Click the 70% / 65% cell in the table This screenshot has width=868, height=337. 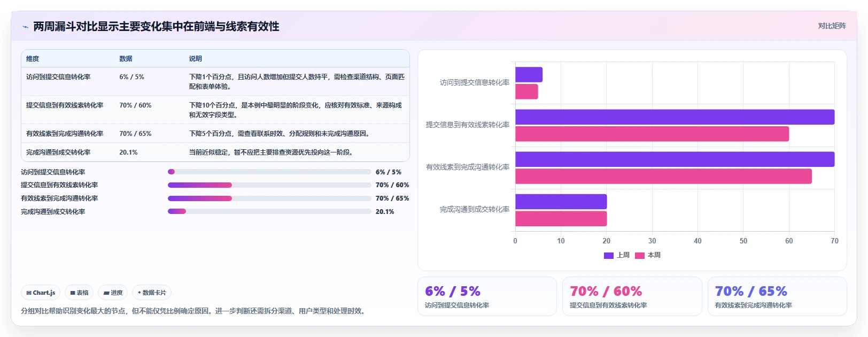[x=135, y=134]
